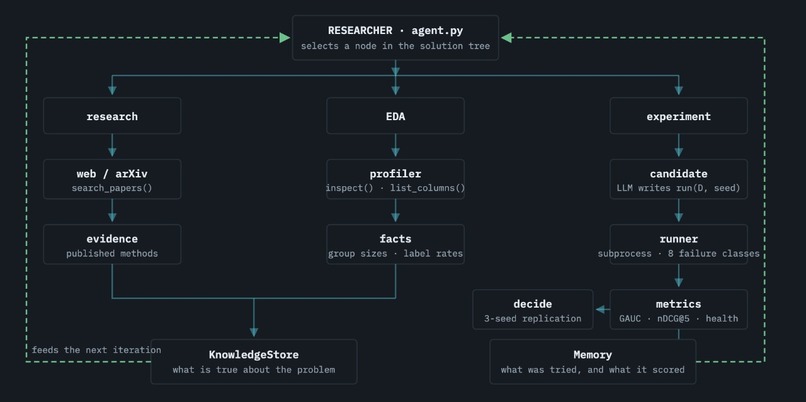Click 'what is true about the problem' text
806x402 pixels.
pyautogui.click(x=253, y=370)
